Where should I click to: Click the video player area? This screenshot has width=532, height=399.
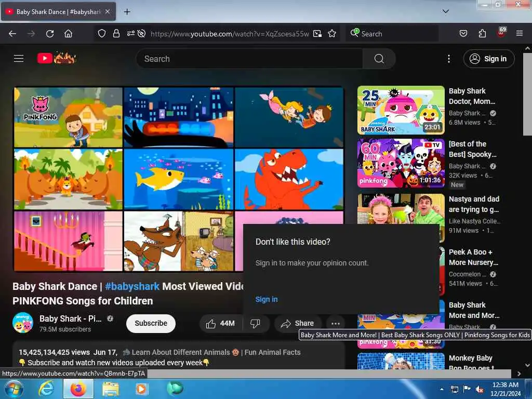tap(179, 179)
